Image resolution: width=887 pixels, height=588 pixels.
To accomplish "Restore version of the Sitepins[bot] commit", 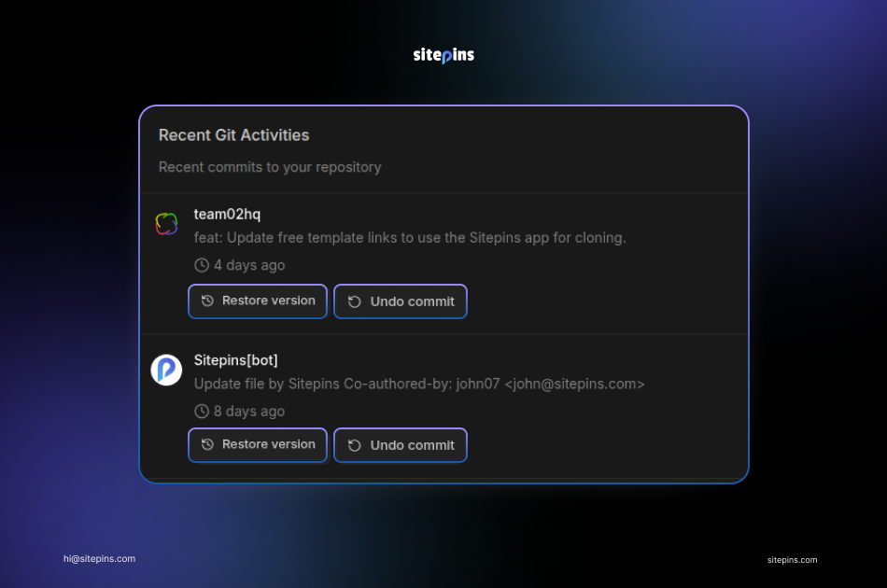I will coord(258,445).
